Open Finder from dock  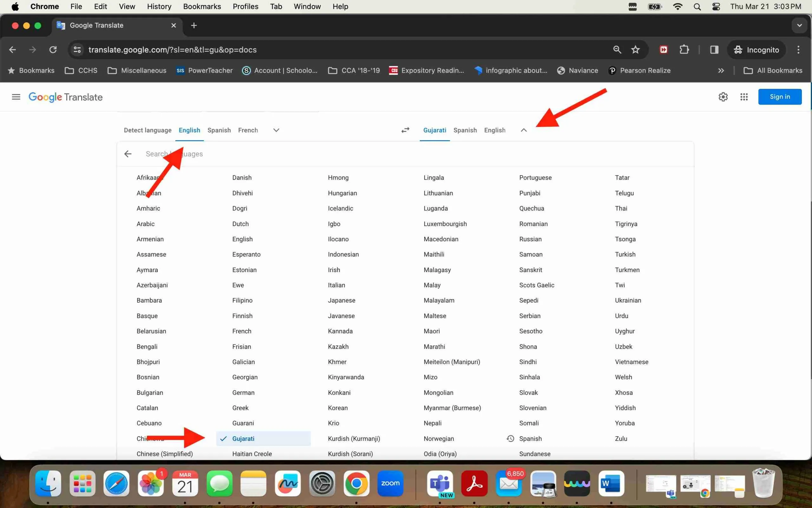tap(48, 484)
